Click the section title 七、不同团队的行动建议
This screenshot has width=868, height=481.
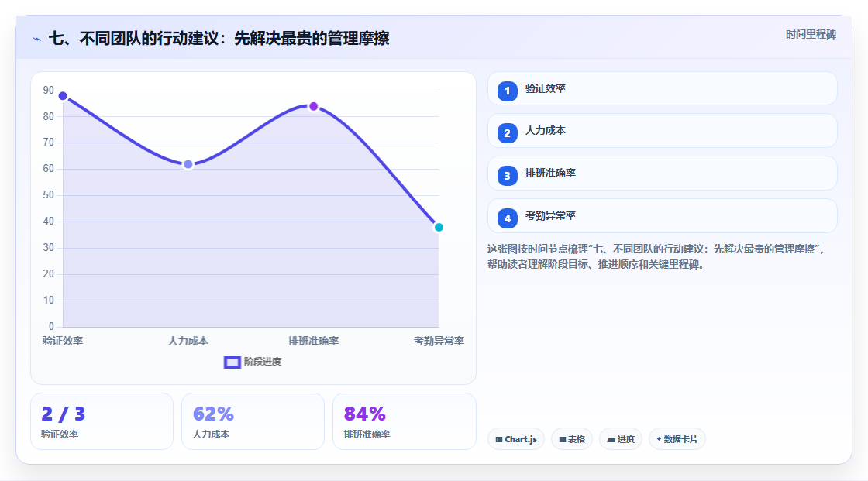[x=219, y=38]
